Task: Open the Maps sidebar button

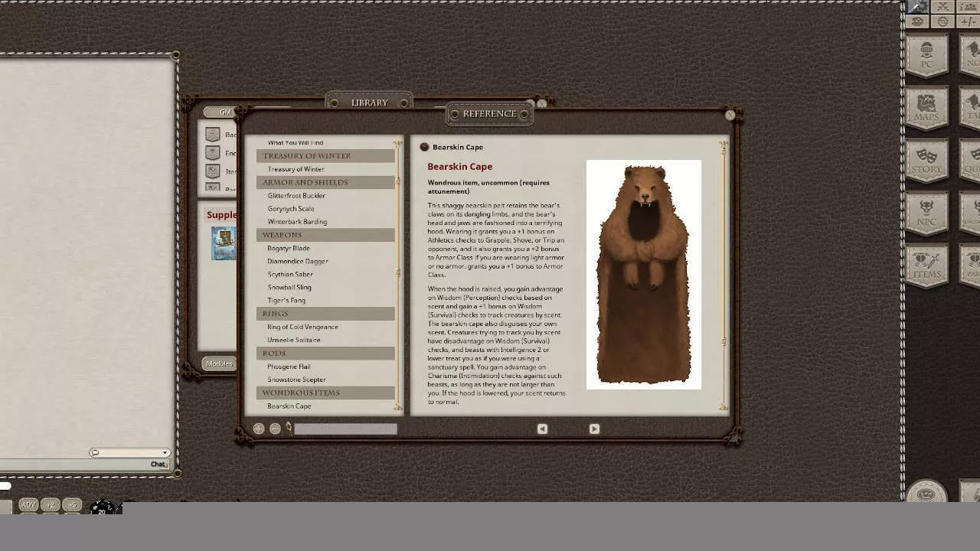Action: tap(927, 109)
